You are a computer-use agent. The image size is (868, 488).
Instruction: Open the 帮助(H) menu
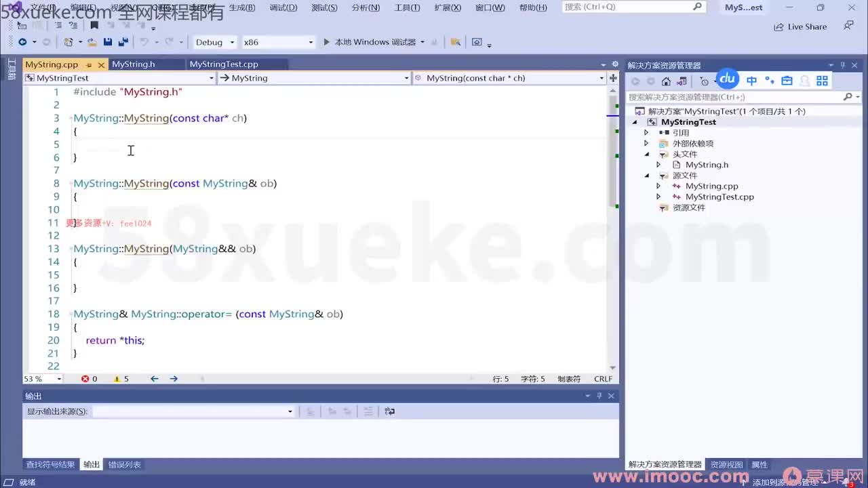[532, 7]
